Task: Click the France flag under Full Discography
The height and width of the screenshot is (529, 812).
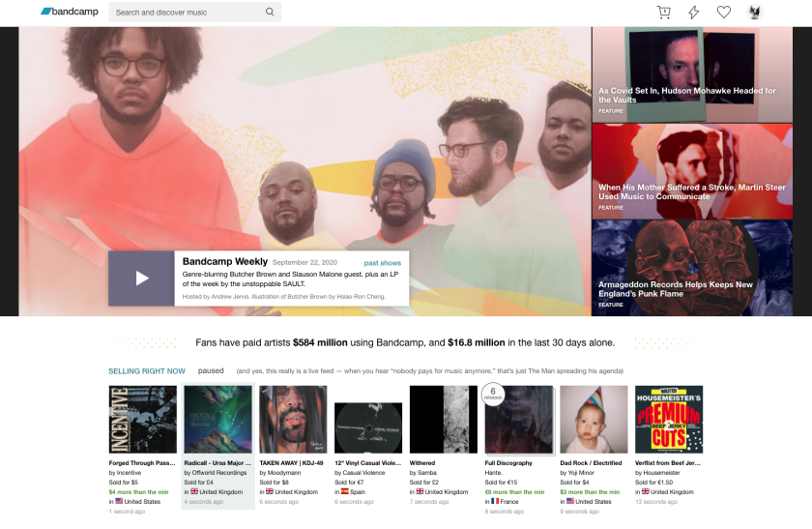Action: (x=495, y=501)
